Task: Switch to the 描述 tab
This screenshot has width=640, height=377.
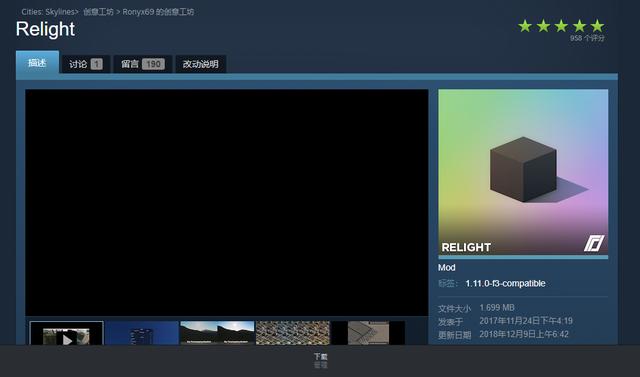Action: point(37,62)
